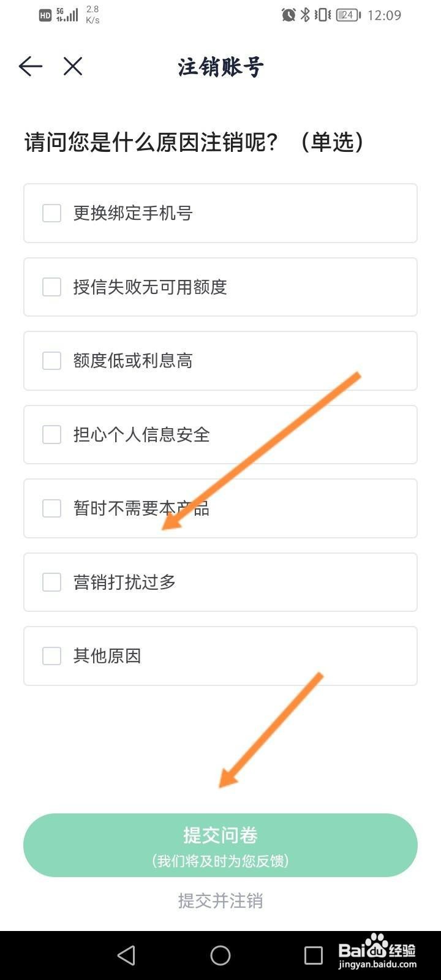Tap the alarm clock status icon
Viewport: 441px width, 980px height.
point(288,15)
